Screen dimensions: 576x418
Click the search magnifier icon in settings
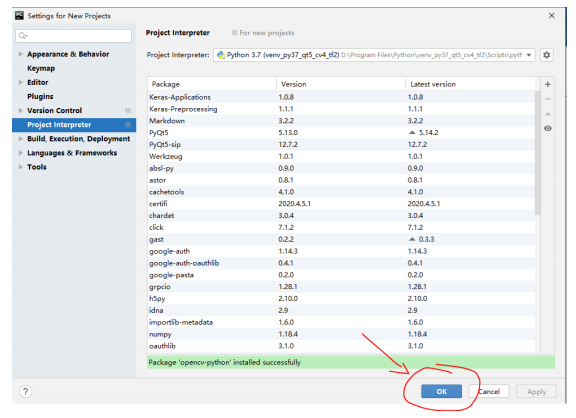23,36
